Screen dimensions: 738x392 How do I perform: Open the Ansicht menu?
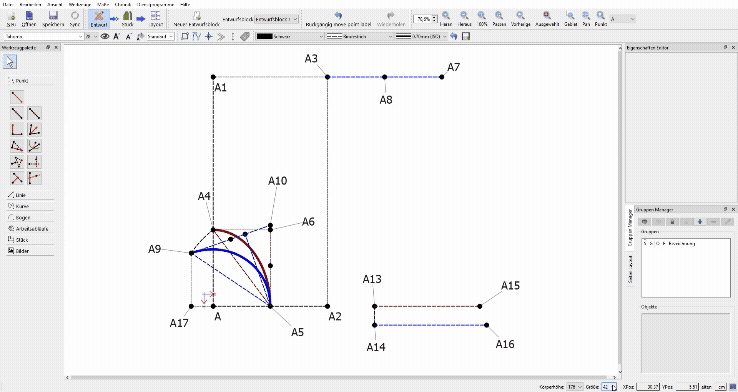[55, 4]
